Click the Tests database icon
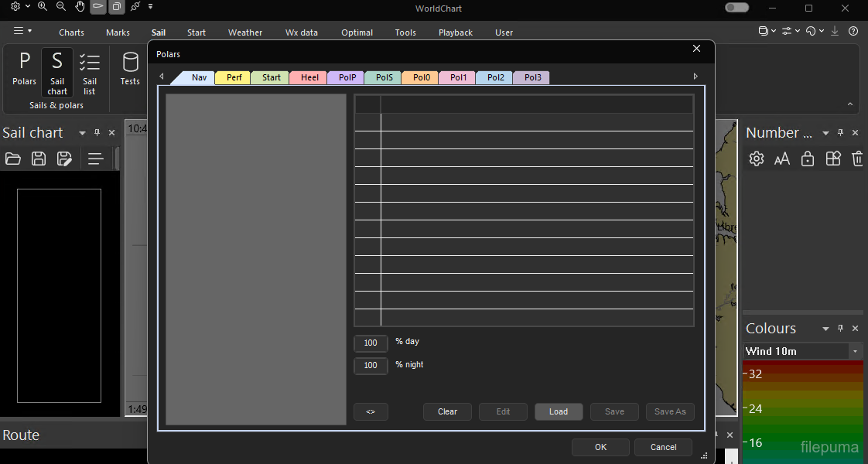Image resolution: width=868 pixels, height=464 pixels. tap(130, 68)
